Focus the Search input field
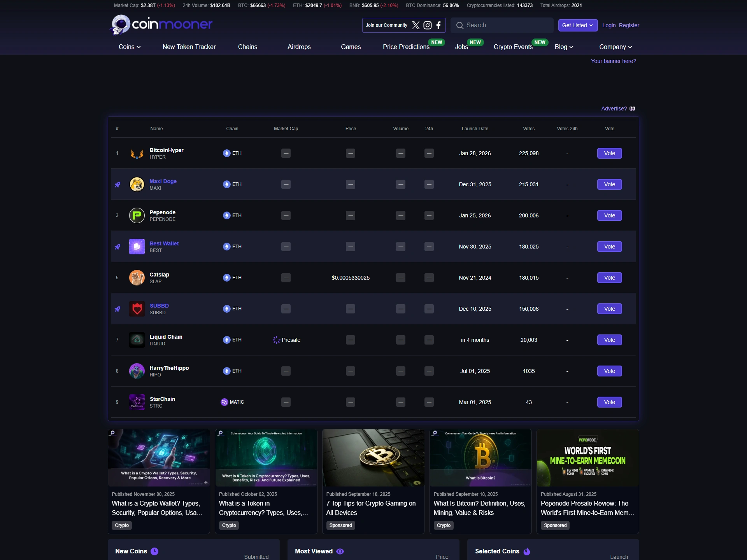 (502, 25)
